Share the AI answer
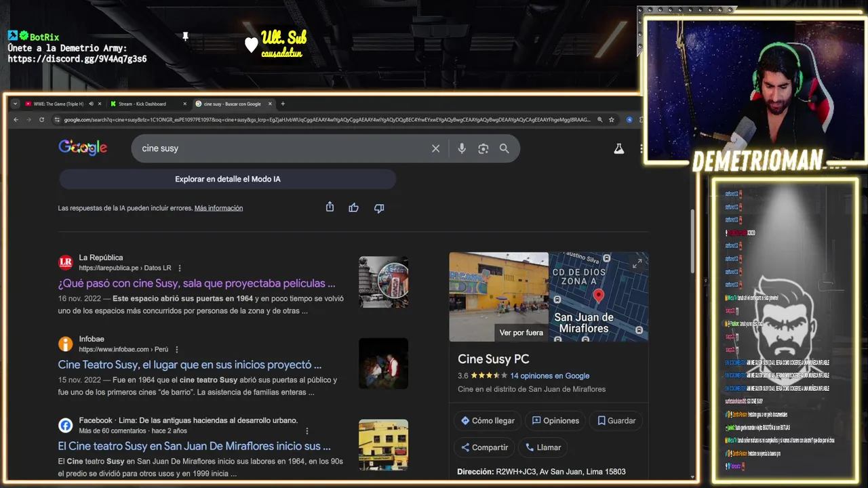The width and height of the screenshot is (868, 488). click(330, 207)
